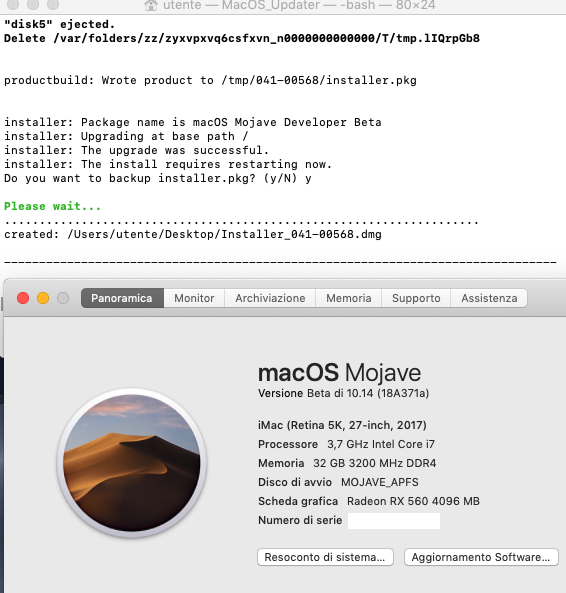
Task: Click 'Do you want to backup installer.pkg?' prompt
Action: click(158, 178)
